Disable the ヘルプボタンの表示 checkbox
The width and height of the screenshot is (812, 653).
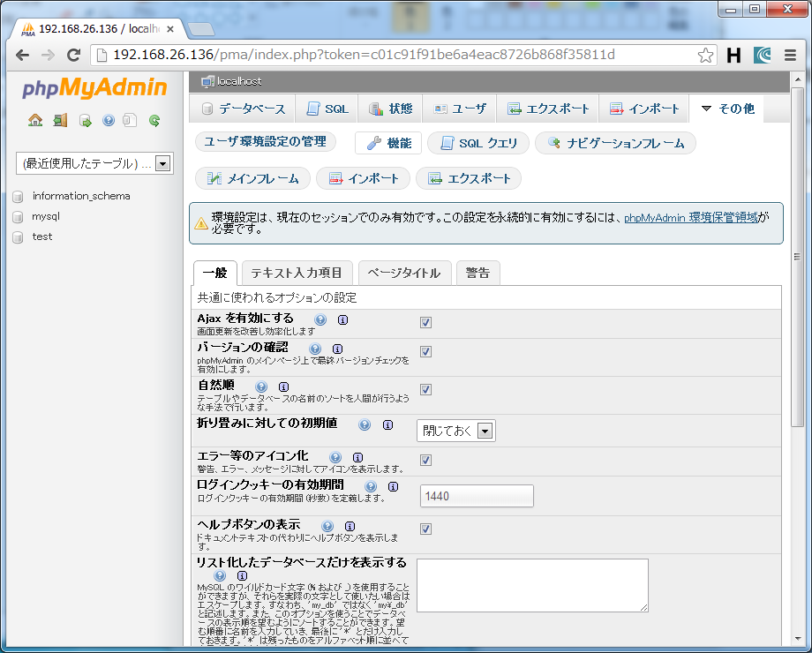click(425, 529)
